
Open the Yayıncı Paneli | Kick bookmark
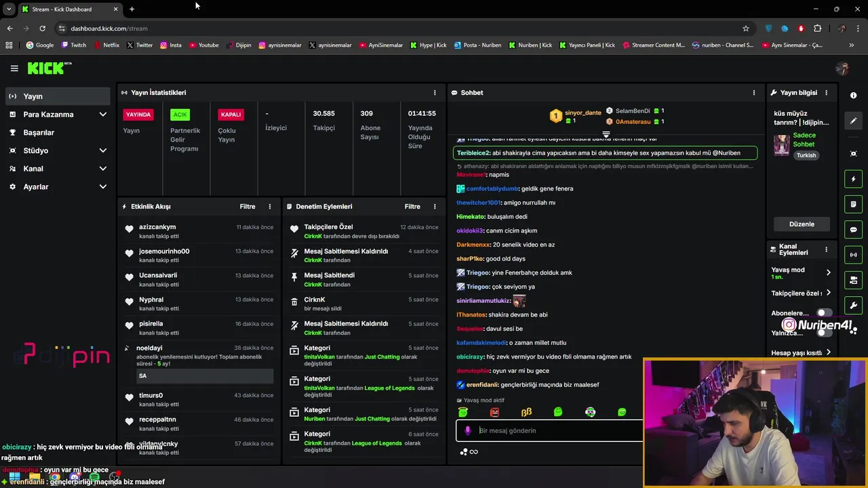[x=587, y=45]
